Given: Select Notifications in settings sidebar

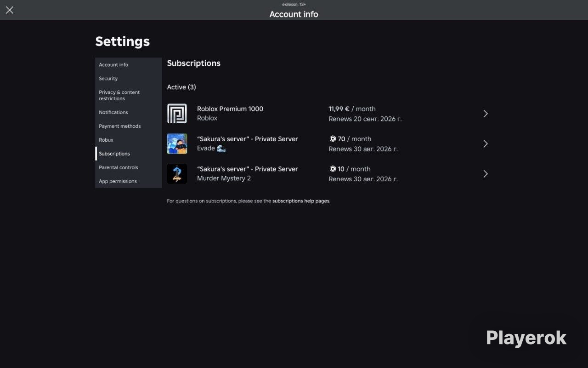Looking at the screenshot, I should 129,112.
